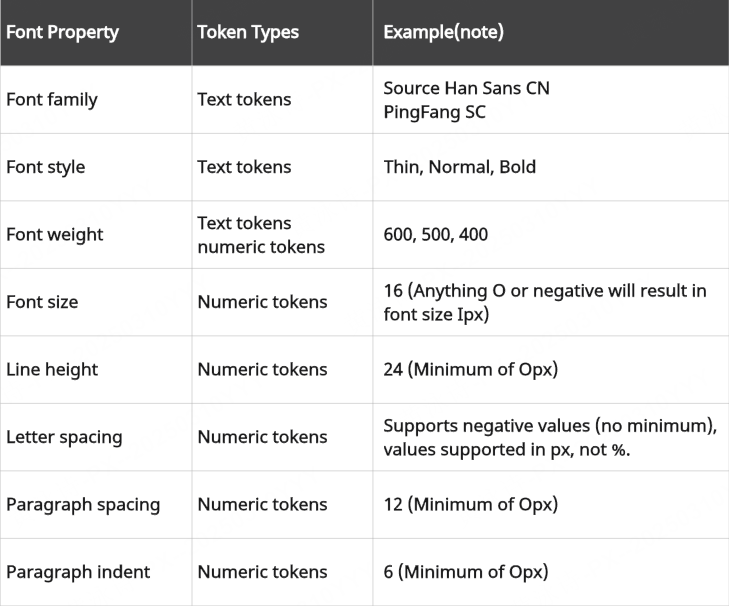The image size is (729, 606).
Task: Click the Source Han Sans CN text
Action: pyautogui.click(x=466, y=88)
